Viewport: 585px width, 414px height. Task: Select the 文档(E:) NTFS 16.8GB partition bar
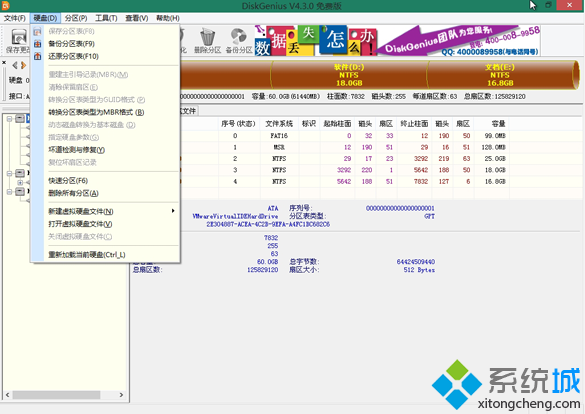500,75
